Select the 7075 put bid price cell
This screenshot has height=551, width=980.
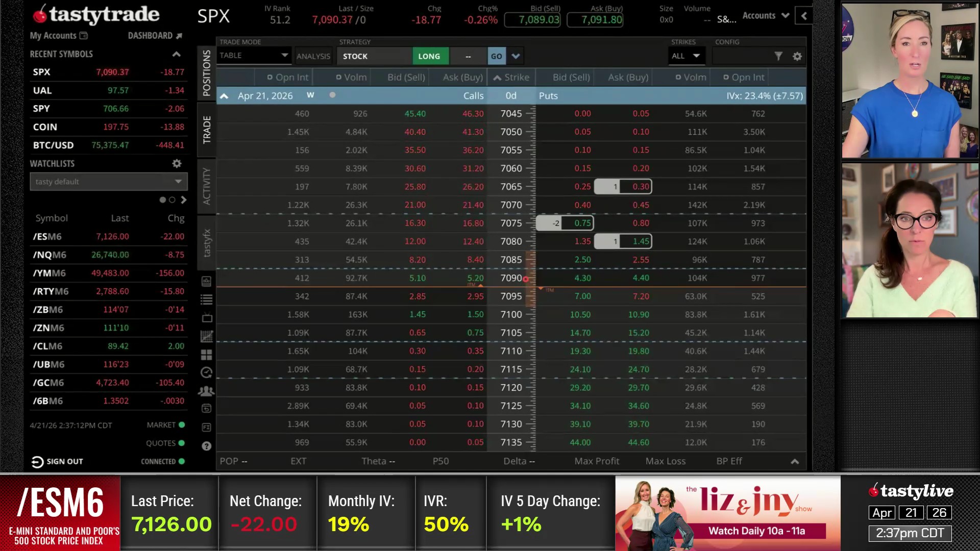[582, 223]
